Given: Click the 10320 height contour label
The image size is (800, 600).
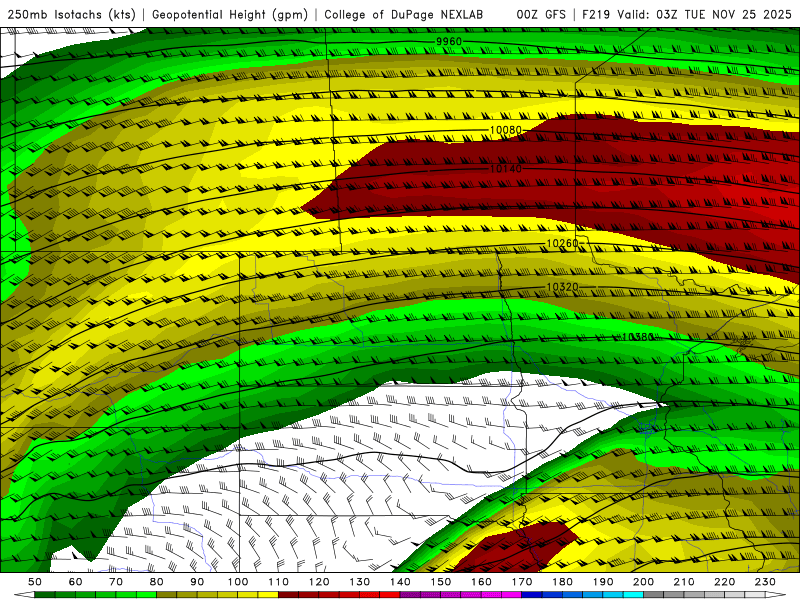Looking at the screenshot, I should coord(562,287).
